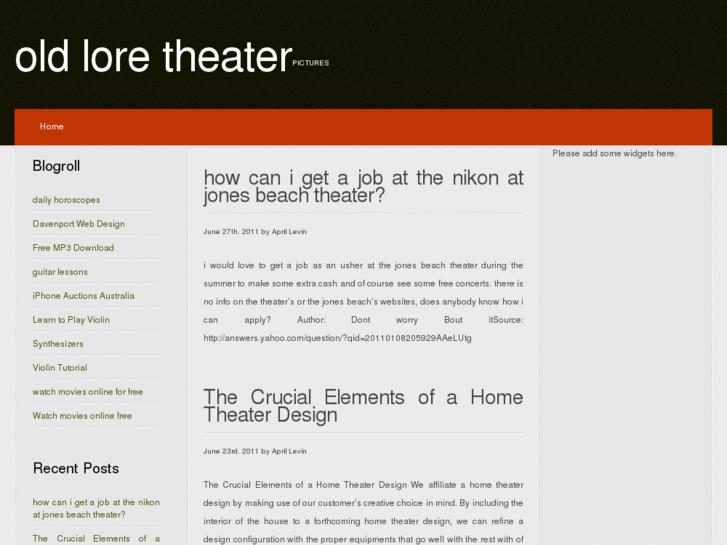This screenshot has height=545, width=727.
Task: Open 'watch movies online for free' link
Action: (x=88, y=392)
